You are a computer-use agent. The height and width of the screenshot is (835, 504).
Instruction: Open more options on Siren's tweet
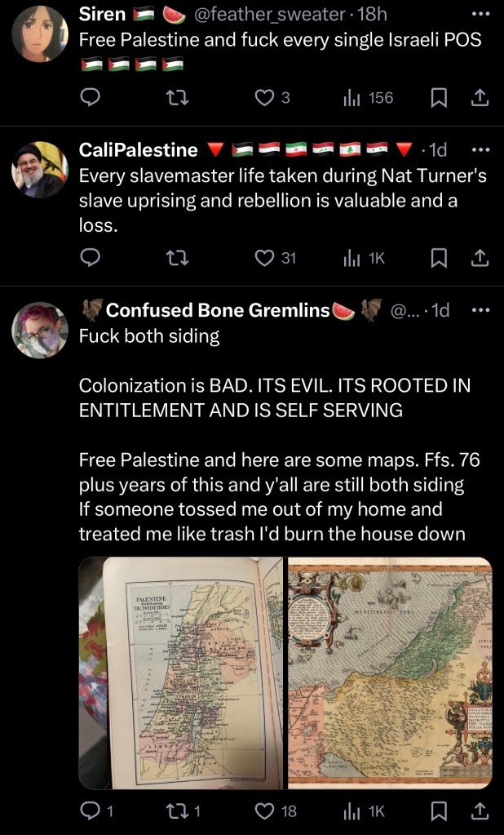(480, 14)
